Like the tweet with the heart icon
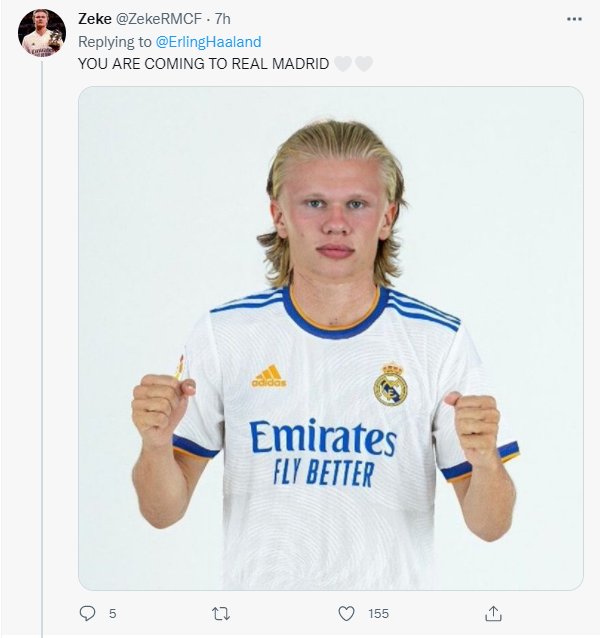Screen dimensions: 600x638 pyautogui.click(x=346, y=612)
